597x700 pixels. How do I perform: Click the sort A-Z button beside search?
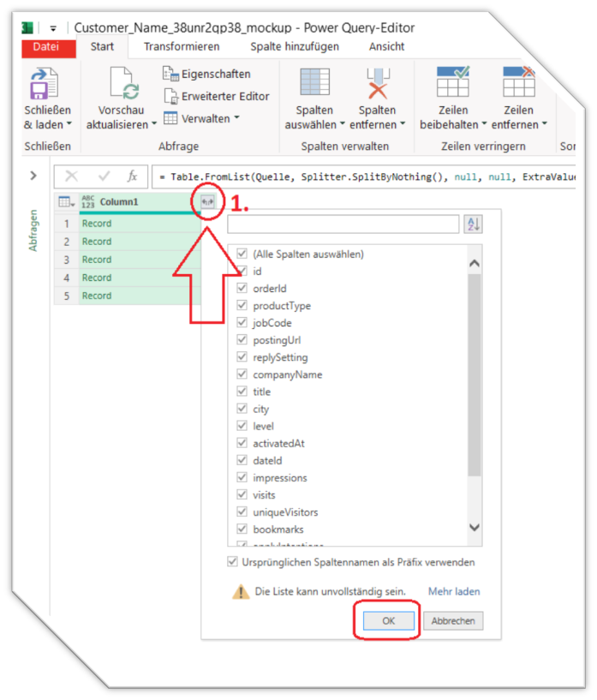click(473, 224)
